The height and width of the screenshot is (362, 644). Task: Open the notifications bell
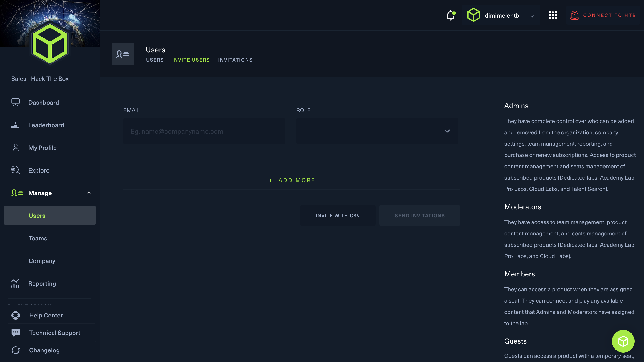(451, 15)
